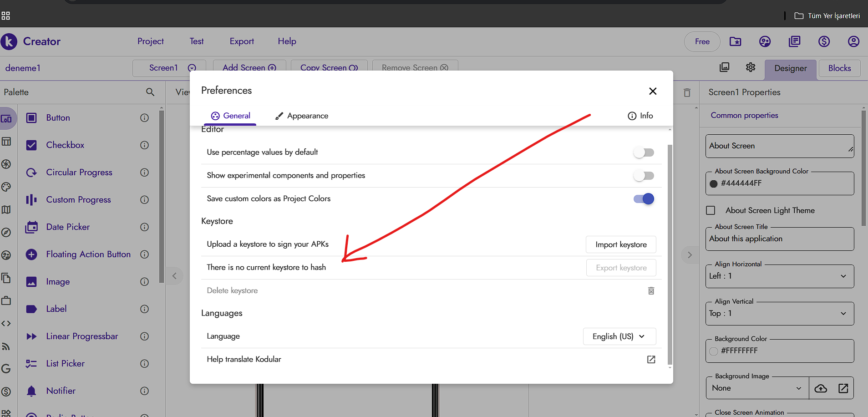This screenshot has height=417, width=868.
Task: Open the Help menu
Action: (x=287, y=41)
